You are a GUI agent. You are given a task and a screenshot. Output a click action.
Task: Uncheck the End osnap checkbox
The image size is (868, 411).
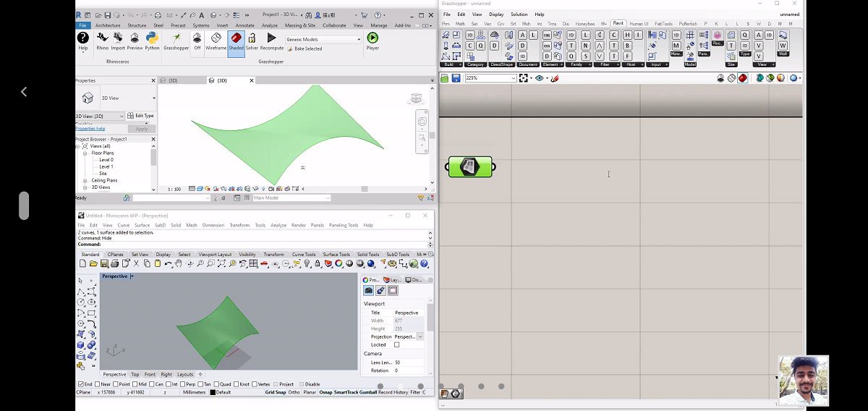click(80, 384)
